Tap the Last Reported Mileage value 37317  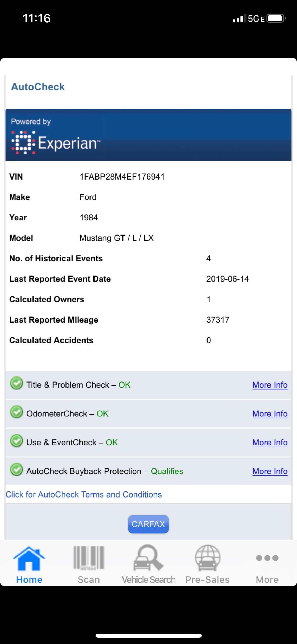218,320
